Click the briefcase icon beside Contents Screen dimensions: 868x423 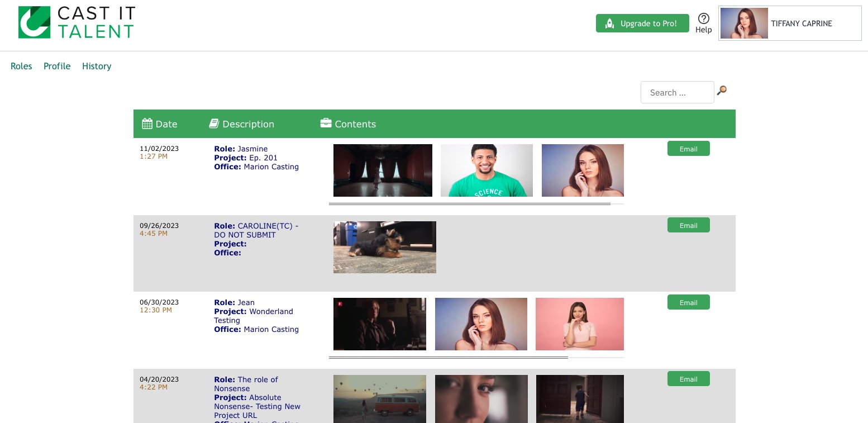326,123
